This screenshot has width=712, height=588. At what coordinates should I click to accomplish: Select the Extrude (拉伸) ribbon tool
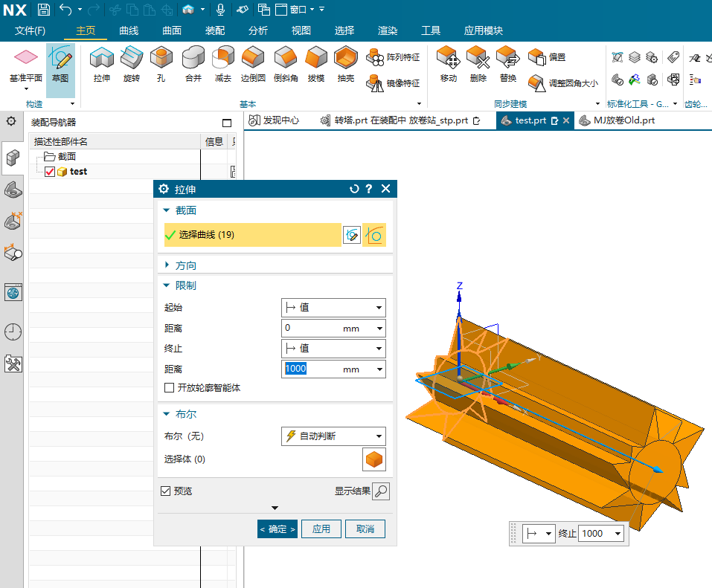[102, 65]
